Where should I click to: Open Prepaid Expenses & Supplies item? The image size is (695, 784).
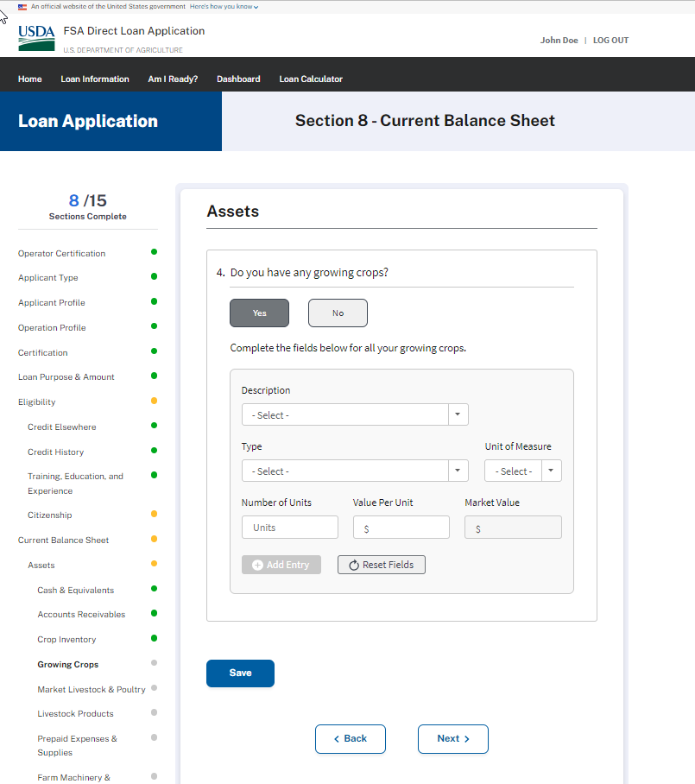coord(78,745)
